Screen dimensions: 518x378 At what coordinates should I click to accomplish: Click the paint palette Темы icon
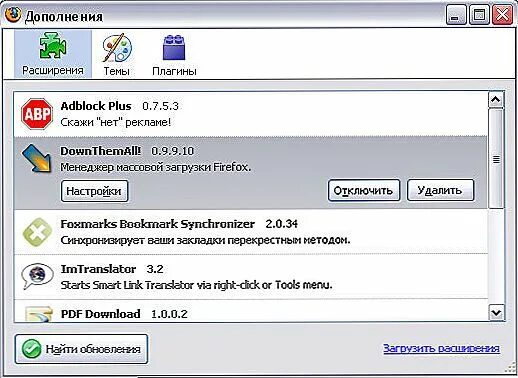coord(117,47)
